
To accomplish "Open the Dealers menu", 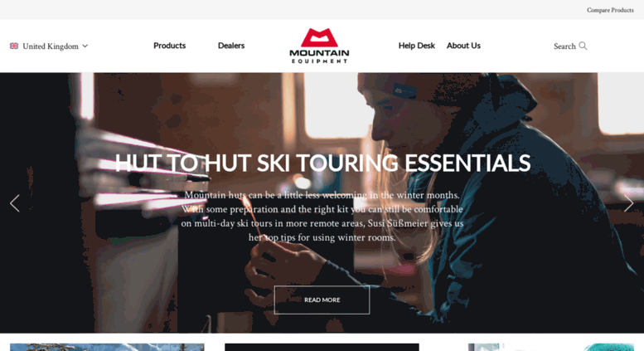I will pos(231,46).
